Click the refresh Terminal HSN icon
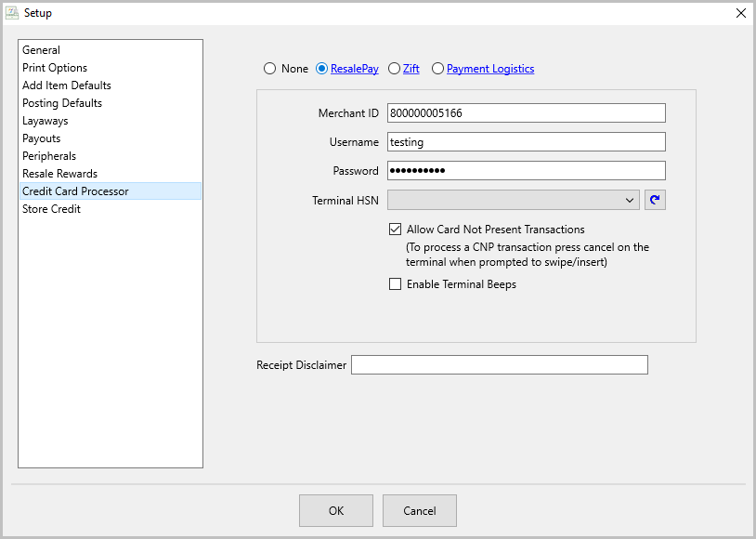The width and height of the screenshot is (756, 539). (x=655, y=200)
